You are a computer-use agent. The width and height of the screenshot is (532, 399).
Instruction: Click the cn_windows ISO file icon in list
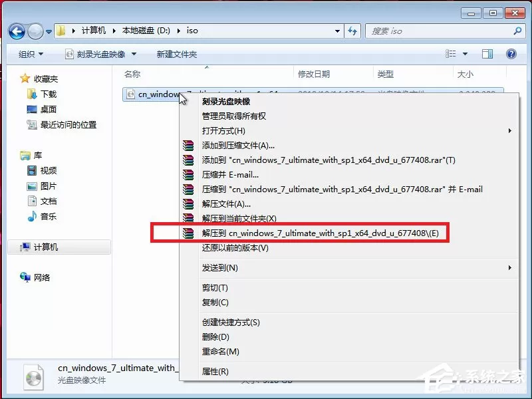click(x=130, y=94)
